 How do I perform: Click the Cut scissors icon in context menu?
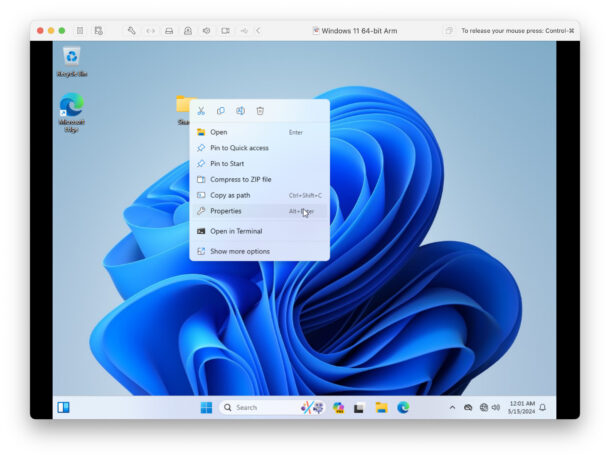click(x=201, y=111)
